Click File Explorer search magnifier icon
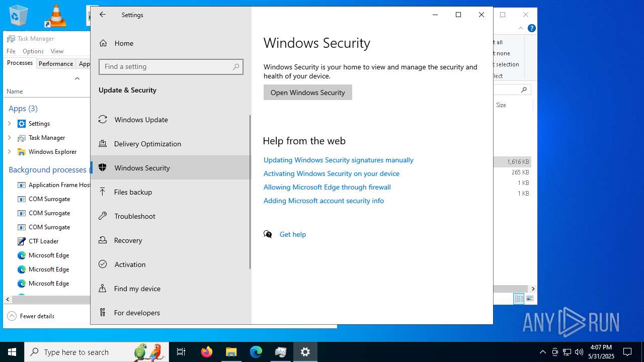The height and width of the screenshot is (362, 644). click(x=524, y=90)
